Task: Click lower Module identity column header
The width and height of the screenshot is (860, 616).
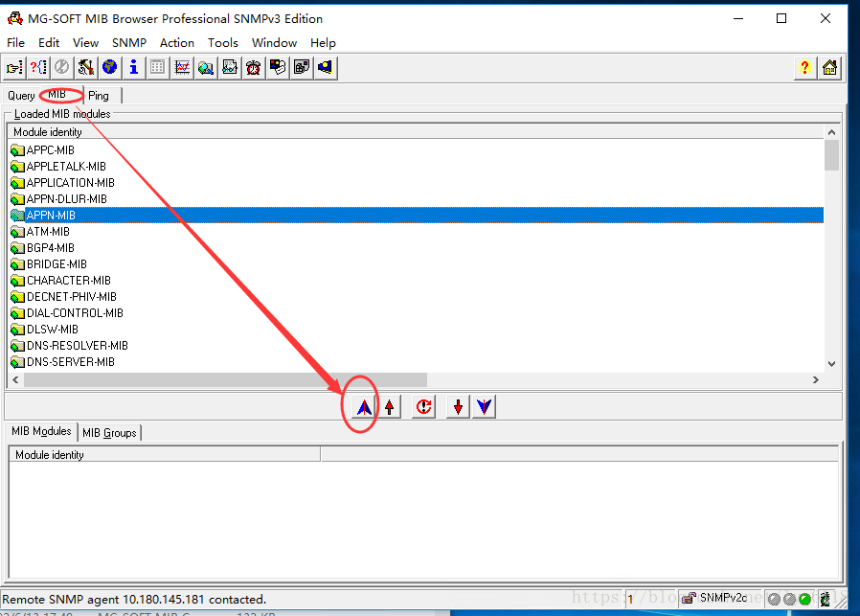Action: (165, 455)
